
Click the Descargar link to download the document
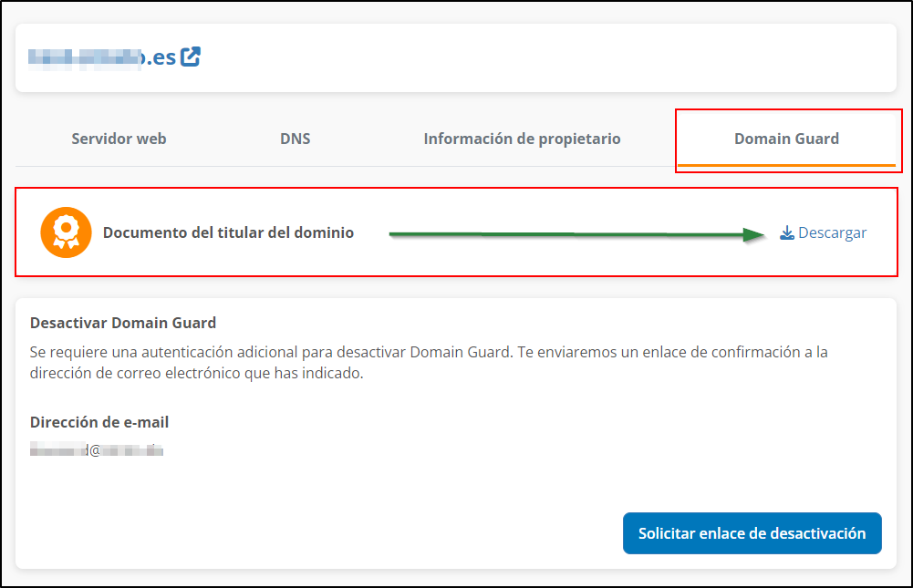coord(831,232)
